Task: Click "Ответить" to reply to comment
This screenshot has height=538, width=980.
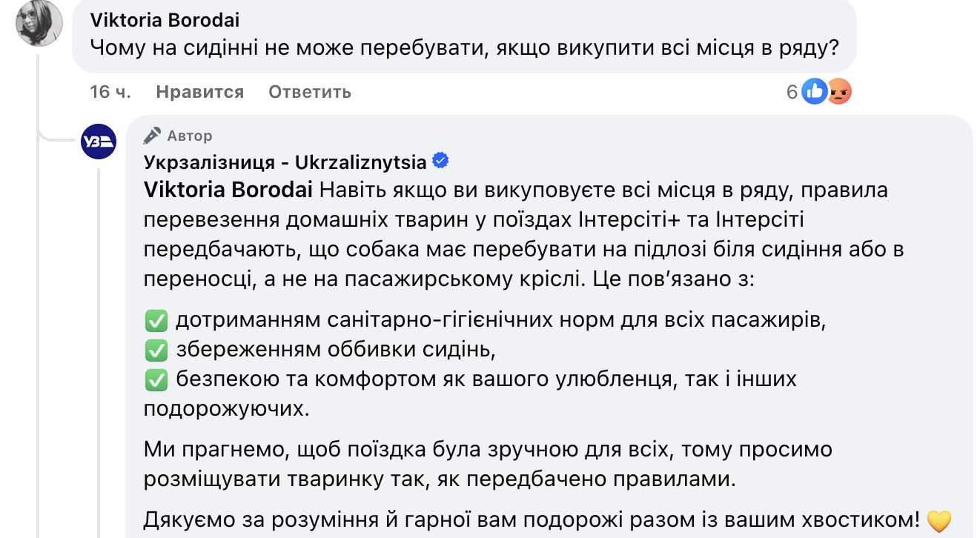Action: tap(309, 92)
